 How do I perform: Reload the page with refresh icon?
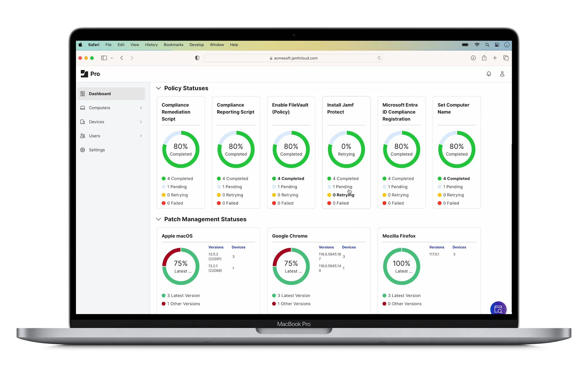click(x=379, y=58)
